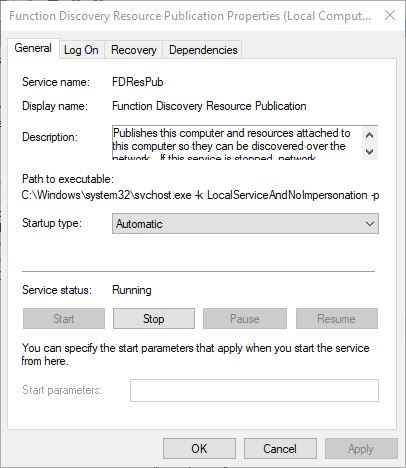Open the Log On tab

tap(81, 50)
